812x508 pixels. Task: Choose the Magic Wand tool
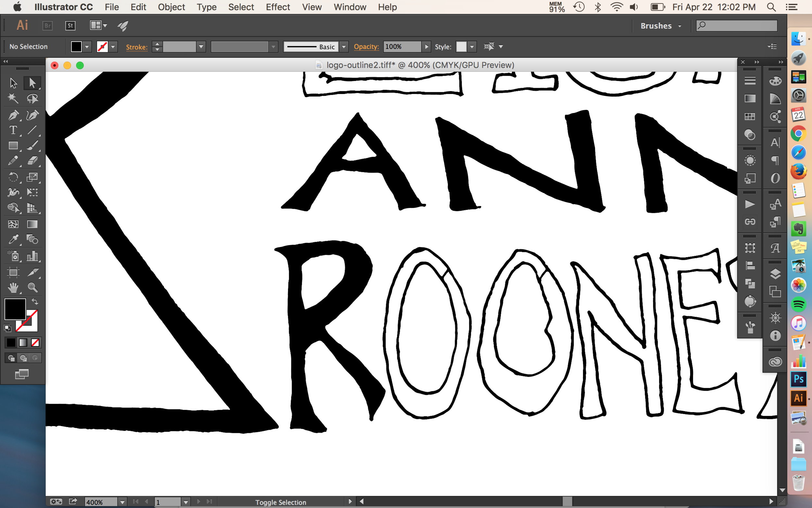[13, 98]
